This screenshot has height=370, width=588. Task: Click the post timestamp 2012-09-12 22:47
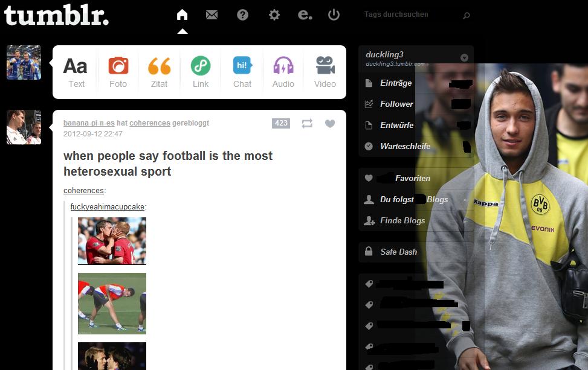pyautogui.click(x=93, y=133)
